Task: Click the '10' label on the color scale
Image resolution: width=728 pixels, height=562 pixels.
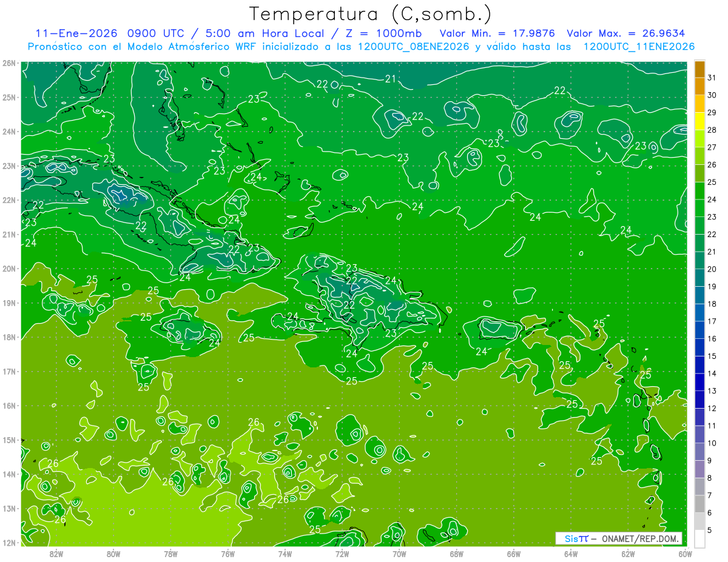Action: [712, 443]
